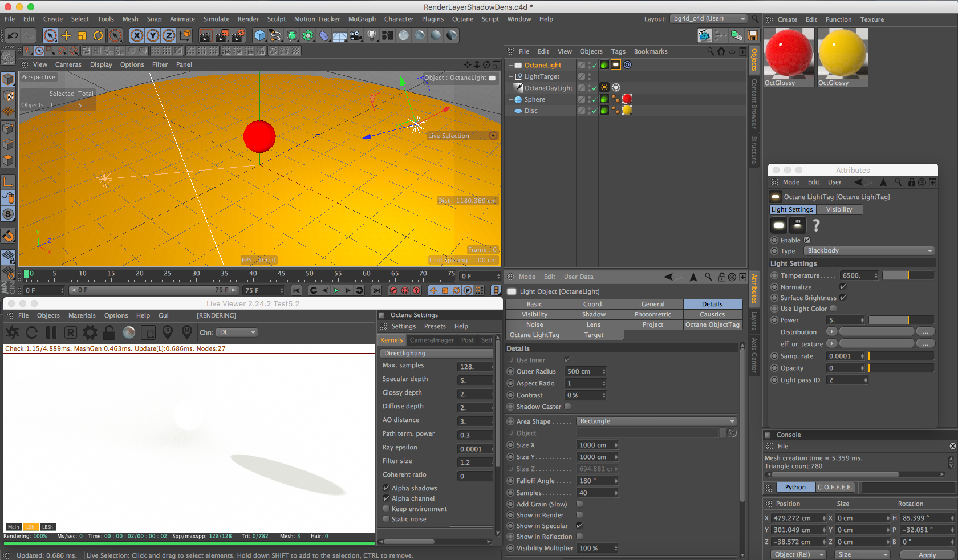Open the Chn DL channel dropdown
Screen dimensions: 958x560
click(237, 332)
